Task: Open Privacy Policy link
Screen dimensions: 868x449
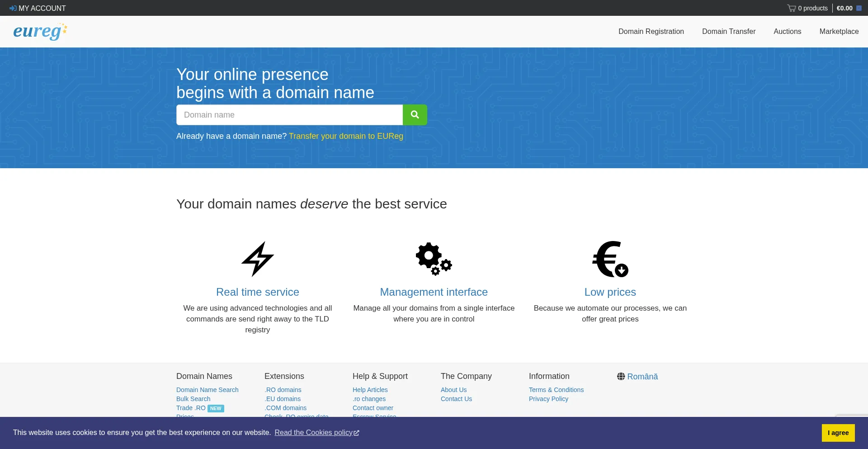Action: [548, 399]
